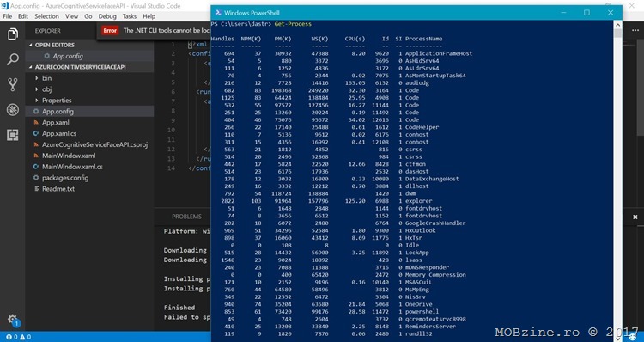Select App.config in the project tree

click(x=89, y=112)
